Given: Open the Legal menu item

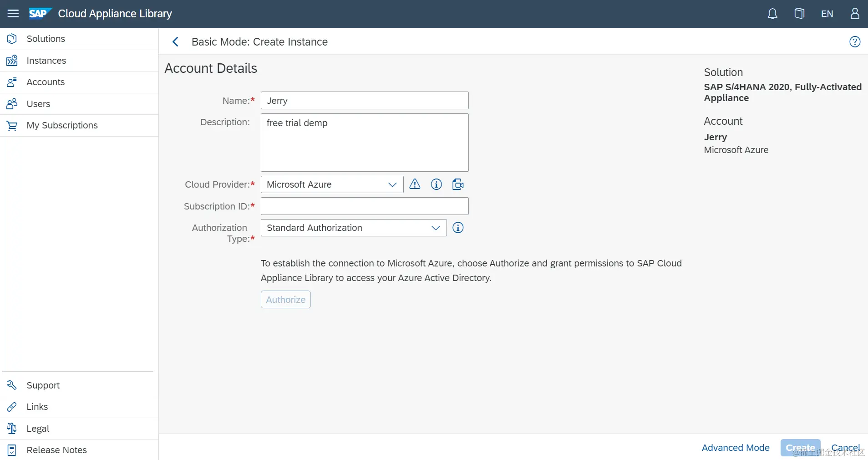Looking at the screenshot, I should pyautogui.click(x=79, y=429).
